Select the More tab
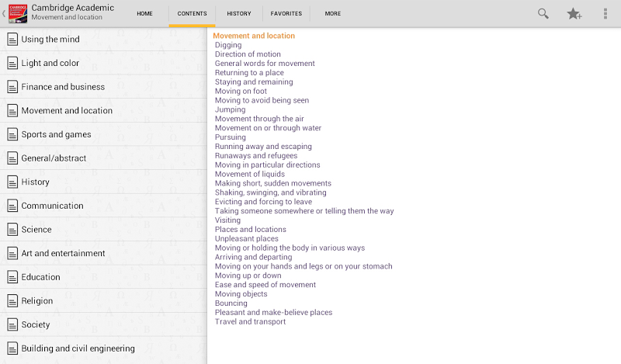 333,13
